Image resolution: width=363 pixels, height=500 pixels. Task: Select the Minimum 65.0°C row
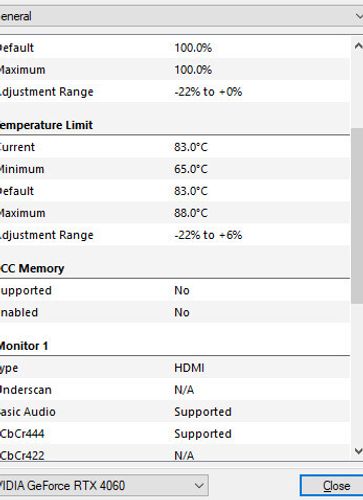click(x=175, y=169)
